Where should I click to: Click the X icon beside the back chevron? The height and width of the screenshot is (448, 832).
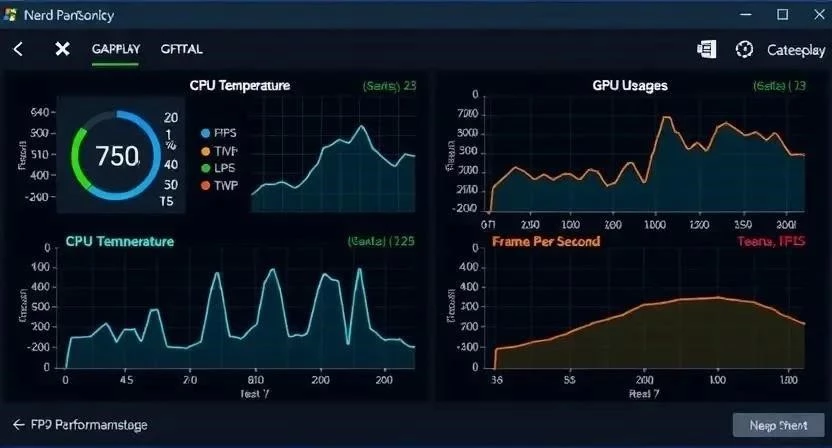tap(62, 49)
